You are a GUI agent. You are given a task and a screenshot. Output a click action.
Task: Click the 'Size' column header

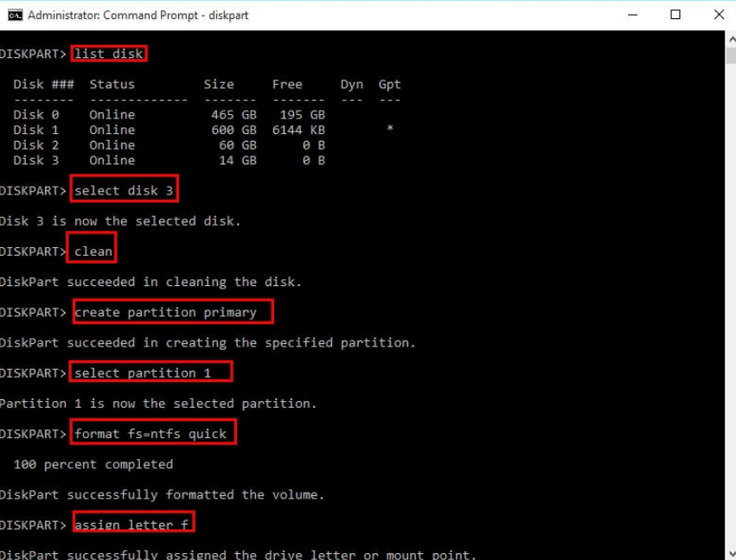tap(219, 85)
